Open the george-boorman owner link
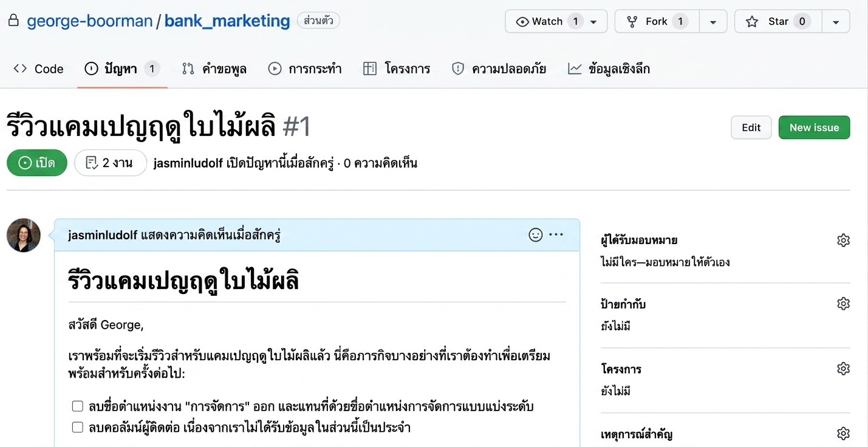 click(90, 21)
